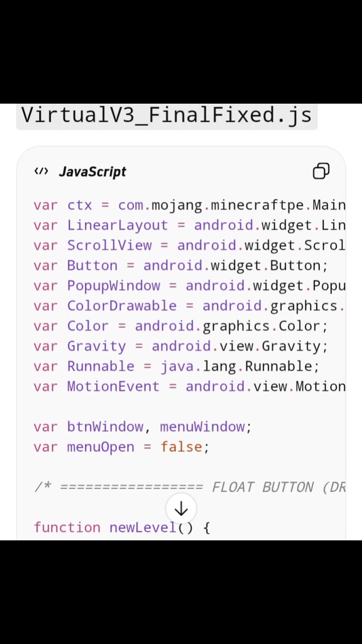Click the var ctx code line
362x644 pixels.
(x=190, y=205)
